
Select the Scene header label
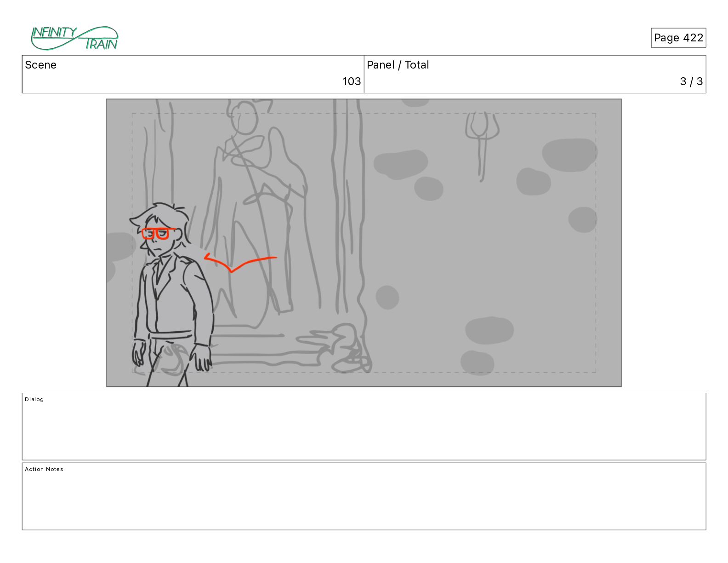point(40,65)
